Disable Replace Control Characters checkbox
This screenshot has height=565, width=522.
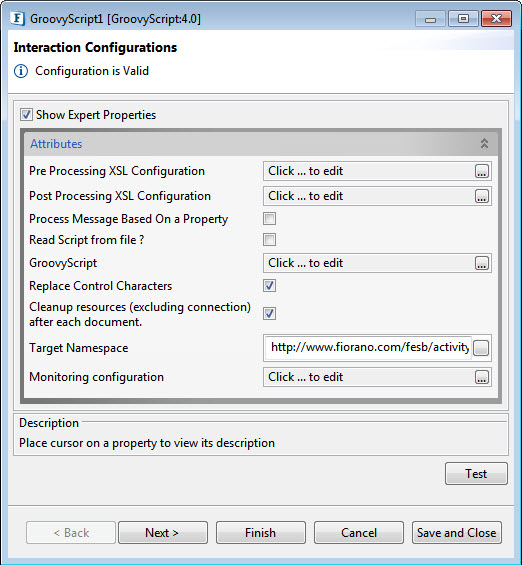click(x=269, y=286)
